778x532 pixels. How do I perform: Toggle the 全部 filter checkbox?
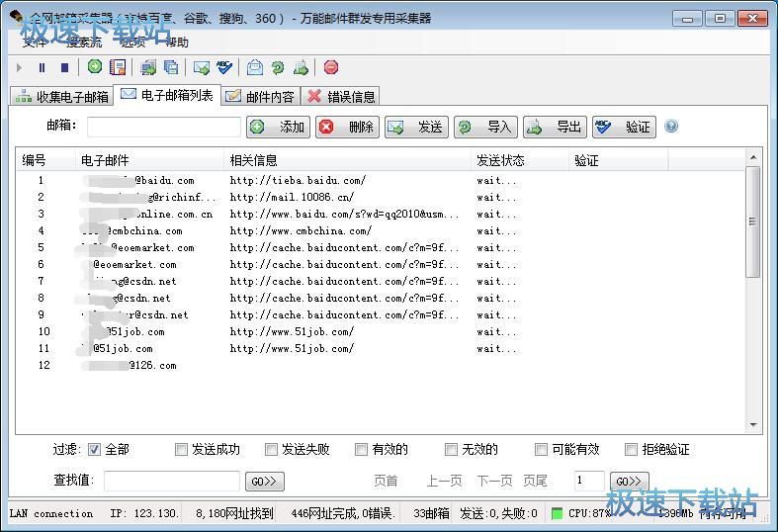(94, 450)
